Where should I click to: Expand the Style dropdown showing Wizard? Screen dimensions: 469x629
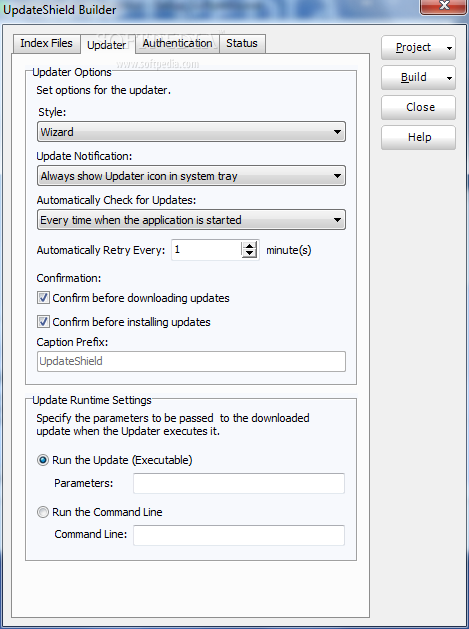click(x=191, y=132)
